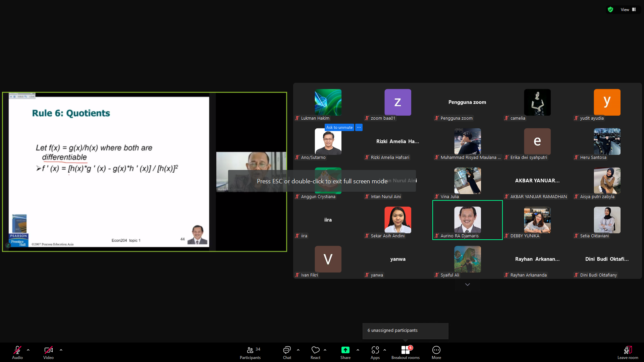This screenshot has height=362, width=644.
Task: Click the muted mic icon beside Ivan Fikri
Action: click(x=297, y=275)
